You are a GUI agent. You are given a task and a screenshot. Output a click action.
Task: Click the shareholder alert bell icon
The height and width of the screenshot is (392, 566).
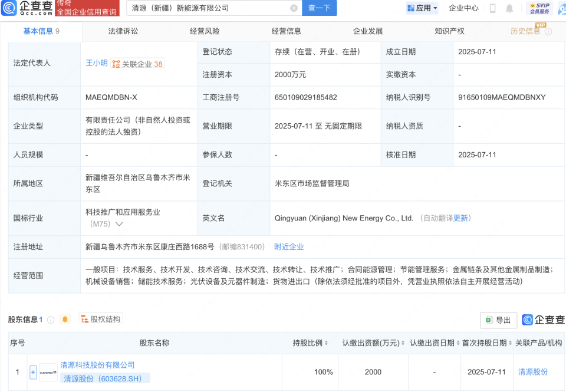pos(65,319)
